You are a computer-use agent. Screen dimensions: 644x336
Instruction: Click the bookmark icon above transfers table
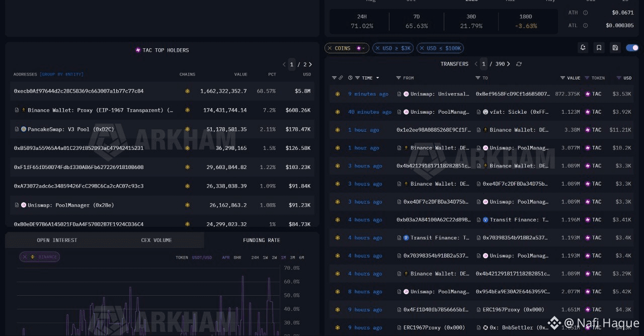point(599,48)
